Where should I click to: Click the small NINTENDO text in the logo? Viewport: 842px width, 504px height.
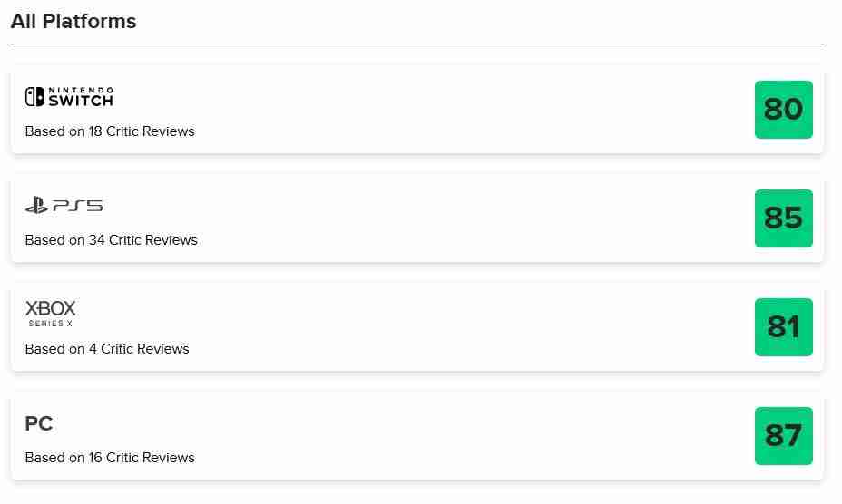(81, 90)
